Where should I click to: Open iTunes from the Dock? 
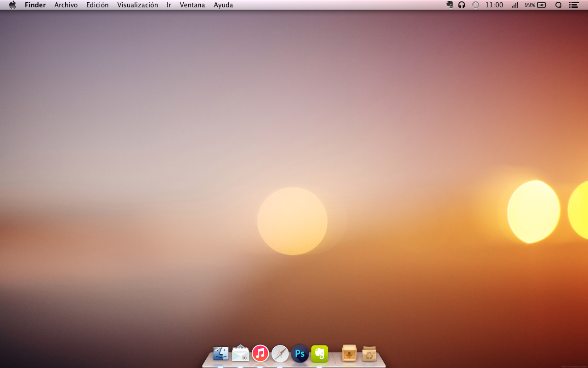click(260, 353)
